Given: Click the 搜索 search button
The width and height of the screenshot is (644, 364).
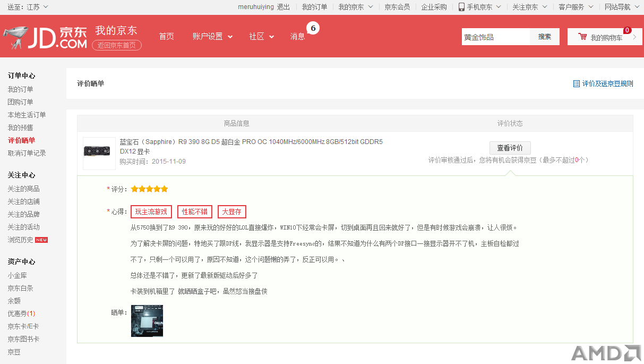Looking at the screenshot, I should (545, 37).
